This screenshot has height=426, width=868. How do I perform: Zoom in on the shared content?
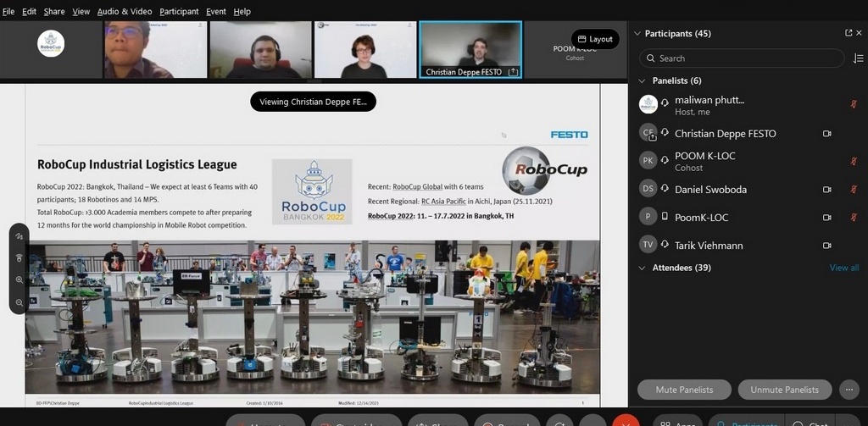[19, 280]
